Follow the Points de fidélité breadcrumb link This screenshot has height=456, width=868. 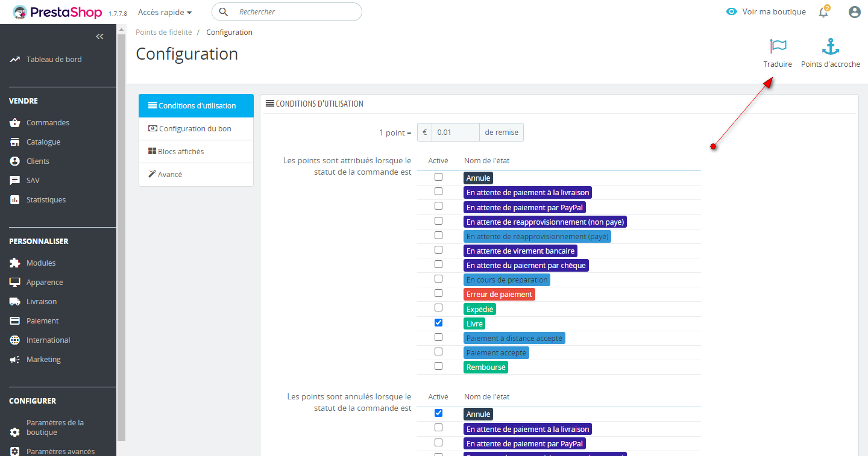tap(164, 33)
